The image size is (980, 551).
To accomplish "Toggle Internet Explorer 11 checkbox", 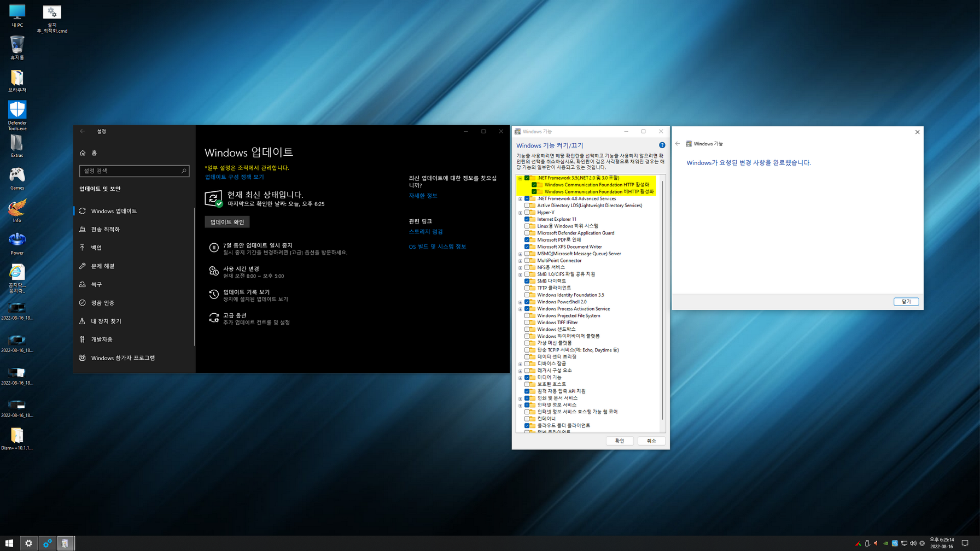I will 527,219.
